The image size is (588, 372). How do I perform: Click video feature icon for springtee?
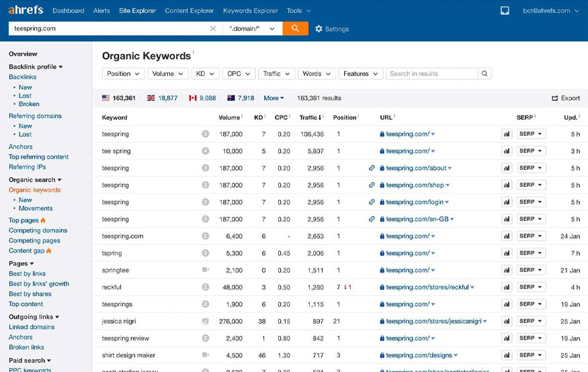tap(206, 270)
